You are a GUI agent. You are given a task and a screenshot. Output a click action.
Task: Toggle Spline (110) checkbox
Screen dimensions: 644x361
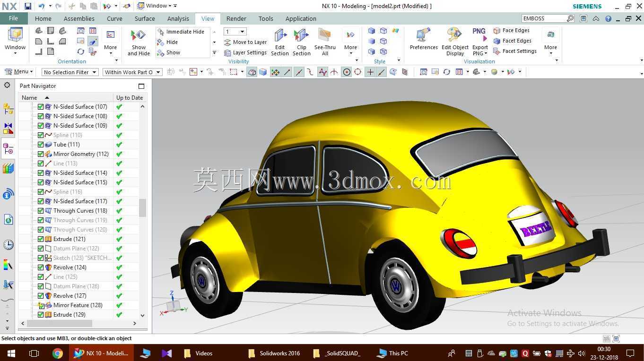point(41,135)
